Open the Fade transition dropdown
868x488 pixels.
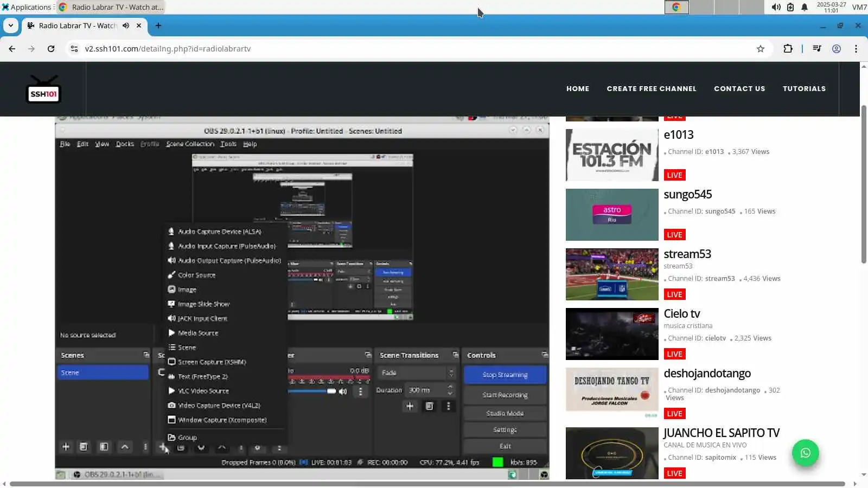point(417,373)
